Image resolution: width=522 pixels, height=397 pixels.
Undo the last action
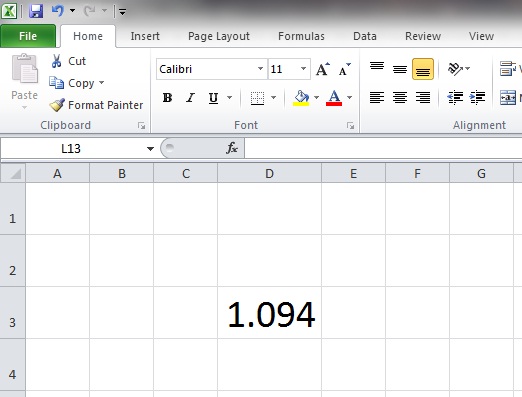tap(58, 11)
